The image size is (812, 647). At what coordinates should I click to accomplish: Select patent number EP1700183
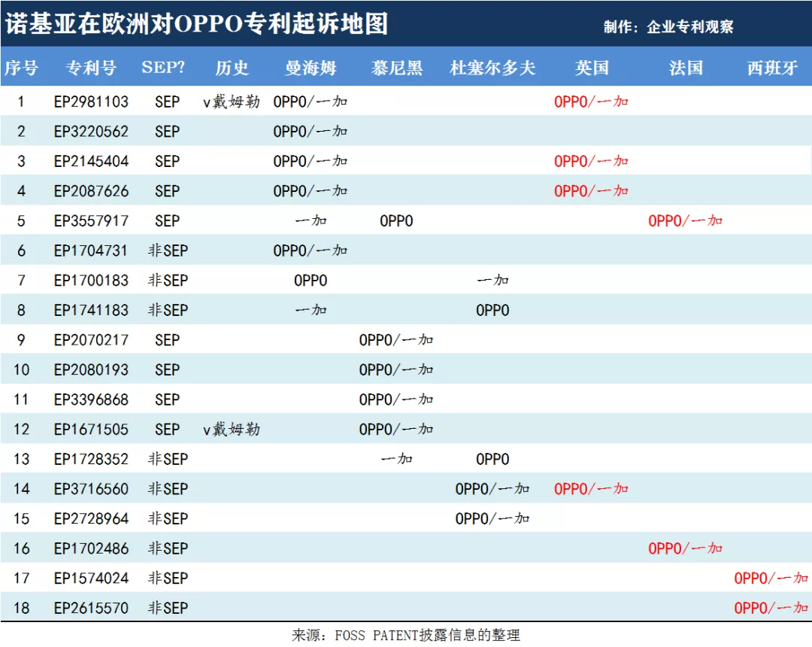[91, 281]
